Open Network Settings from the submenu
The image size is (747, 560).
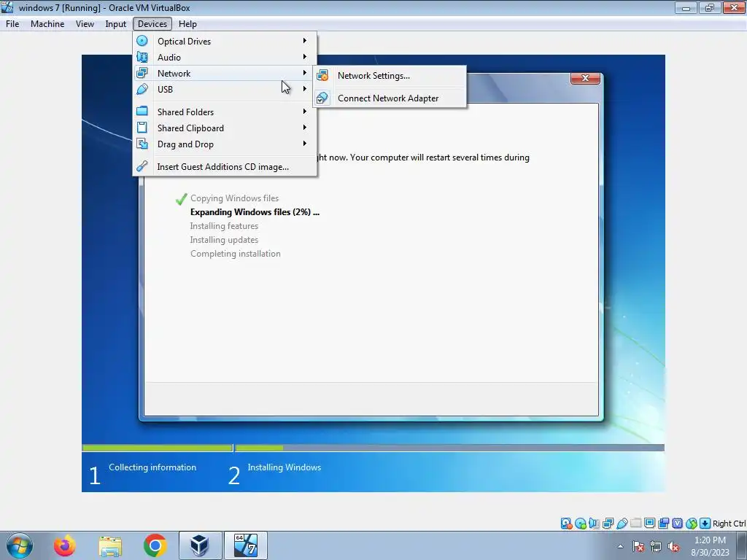coord(390,76)
